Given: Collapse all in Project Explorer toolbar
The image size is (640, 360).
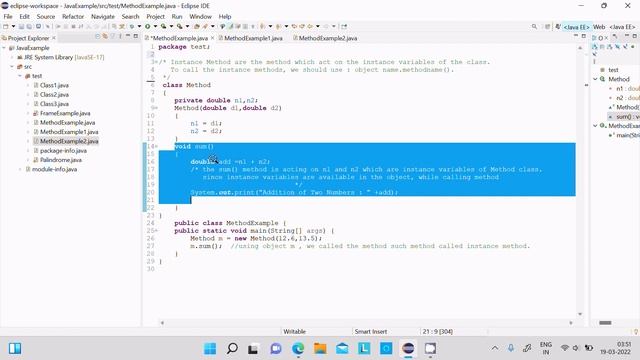Looking at the screenshot, I should pyautogui.click(x=97, y=37).
